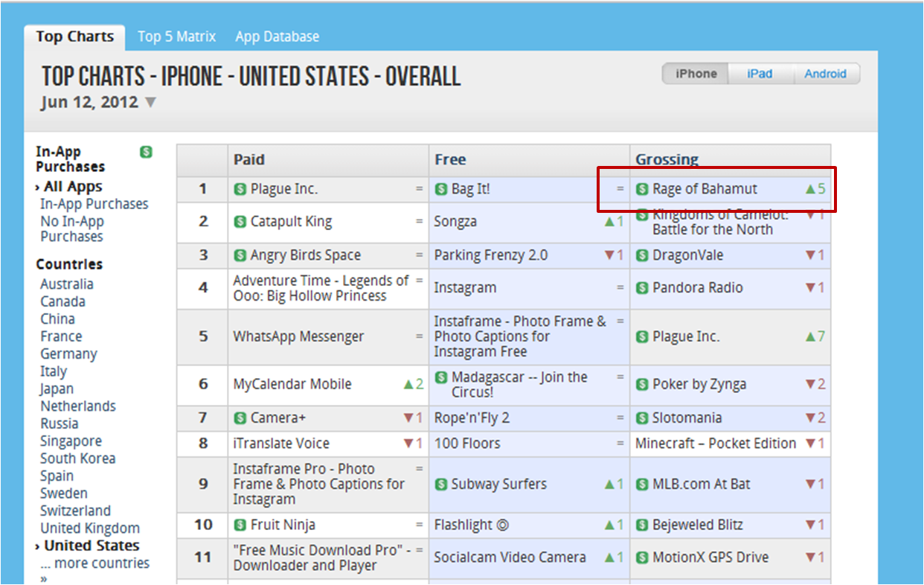This screenshot has height=585, width=924.
Task: Click the green up arrow beside MyCalendar Mobile
Action: (408, 385)
